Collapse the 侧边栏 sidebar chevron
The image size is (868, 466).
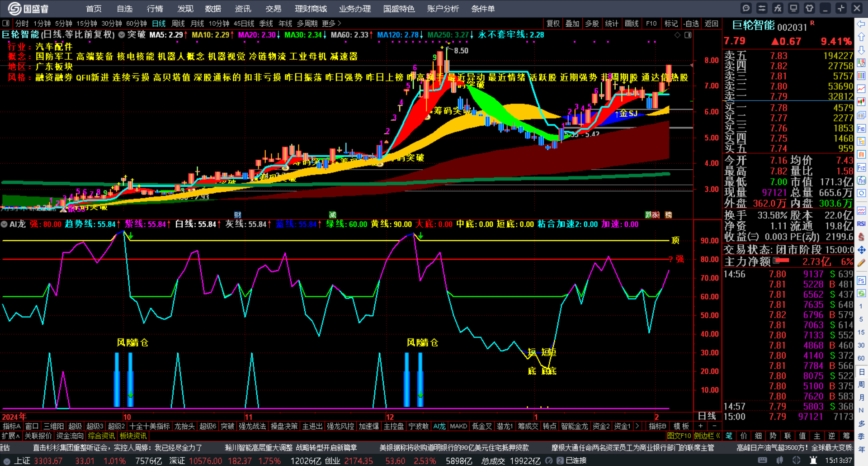coord(718,436)
